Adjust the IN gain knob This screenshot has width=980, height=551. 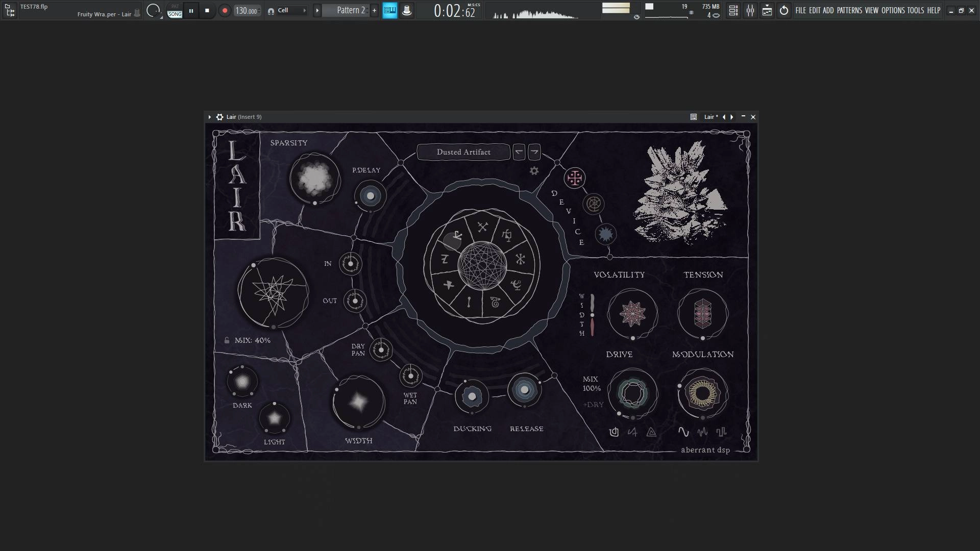[351, 264]
